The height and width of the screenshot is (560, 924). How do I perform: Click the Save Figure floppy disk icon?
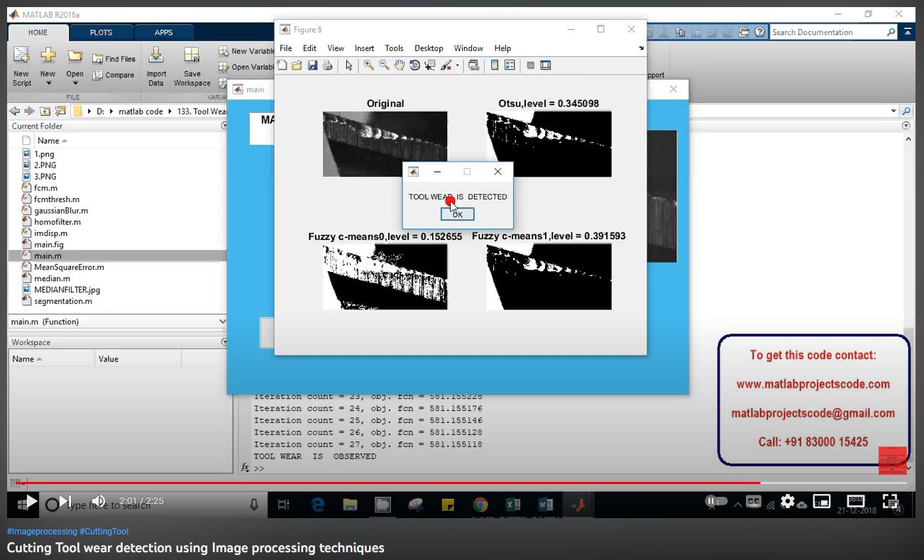[312, 65]
